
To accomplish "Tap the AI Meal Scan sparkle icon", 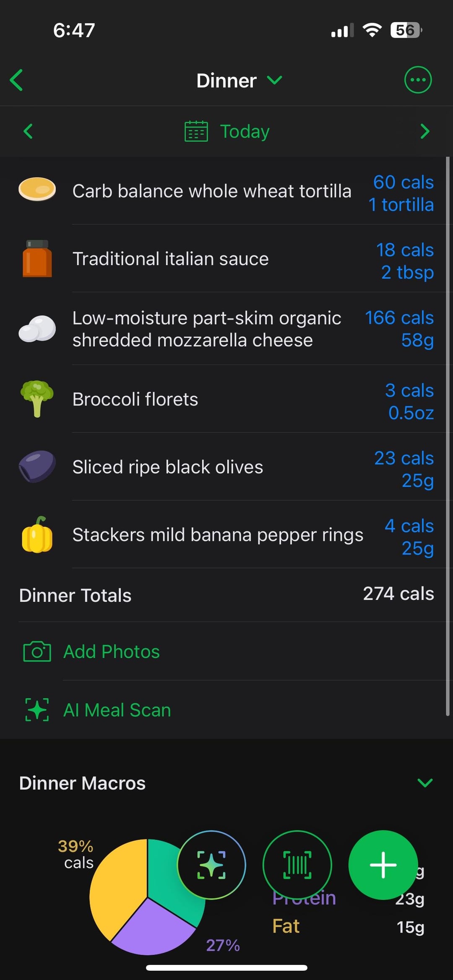I will click(x=37, y=710).
